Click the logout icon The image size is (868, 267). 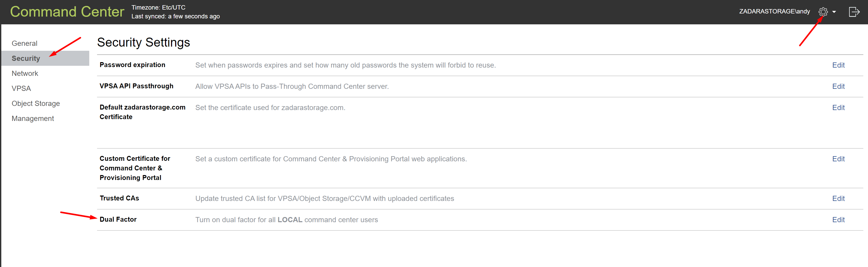click(x=854, y=12)
